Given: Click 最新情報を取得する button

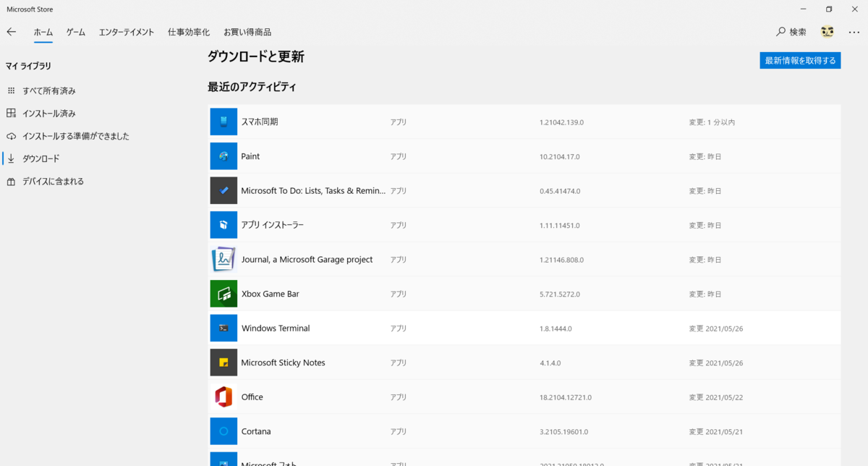Looking at the screenshot, I should tap(800, 60).
